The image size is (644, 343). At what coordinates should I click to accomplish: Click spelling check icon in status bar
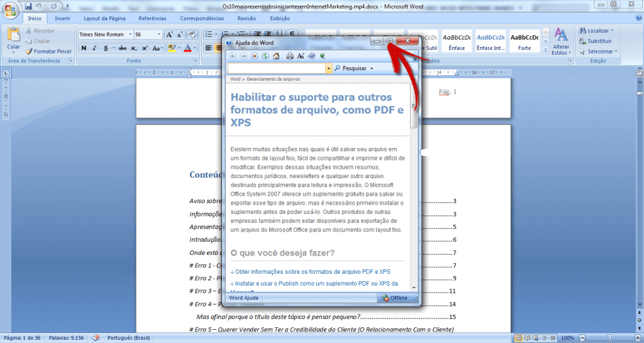(96, 338)
